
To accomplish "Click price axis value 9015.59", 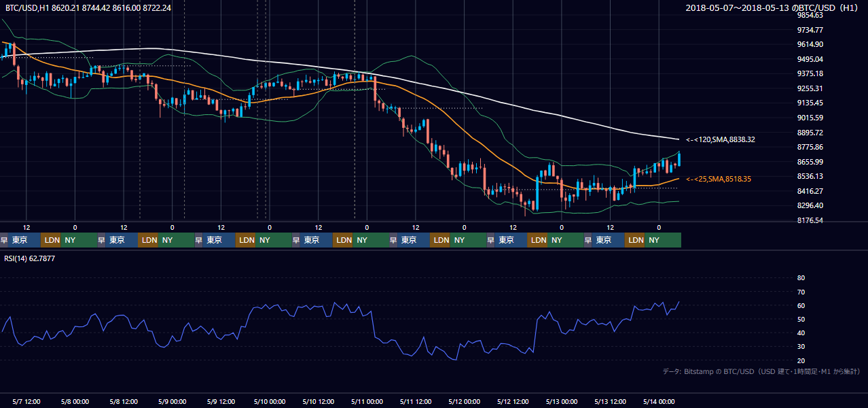I will [x=810, y=118].
